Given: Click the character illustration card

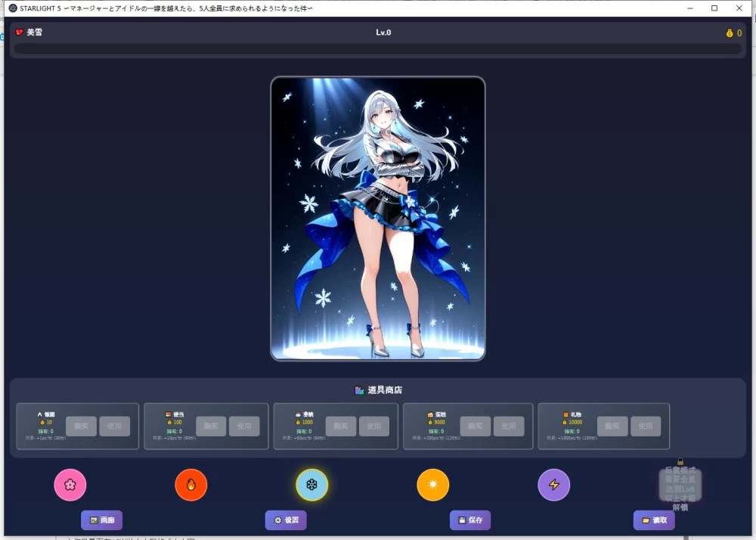Looking at the screenshot, I should (378, 219).
